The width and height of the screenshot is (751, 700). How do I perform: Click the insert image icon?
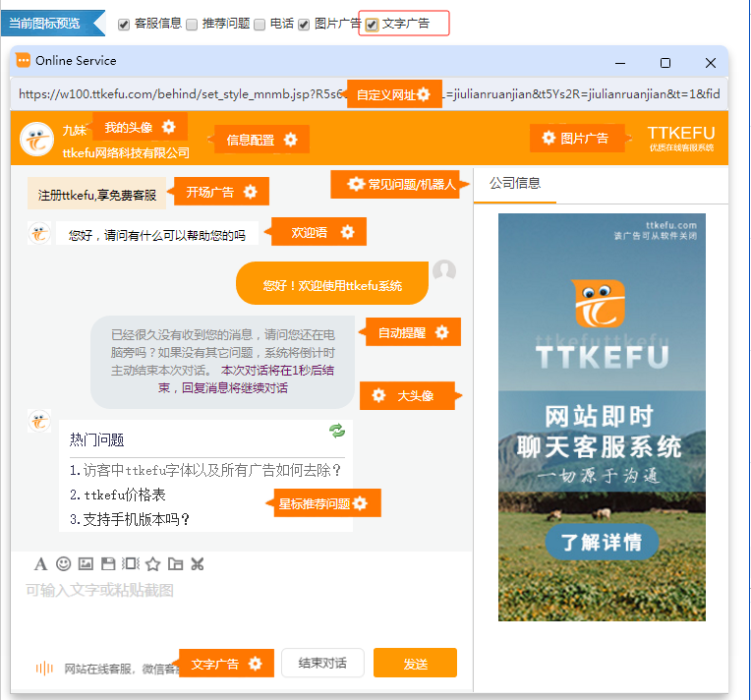(x=86, y=564)
